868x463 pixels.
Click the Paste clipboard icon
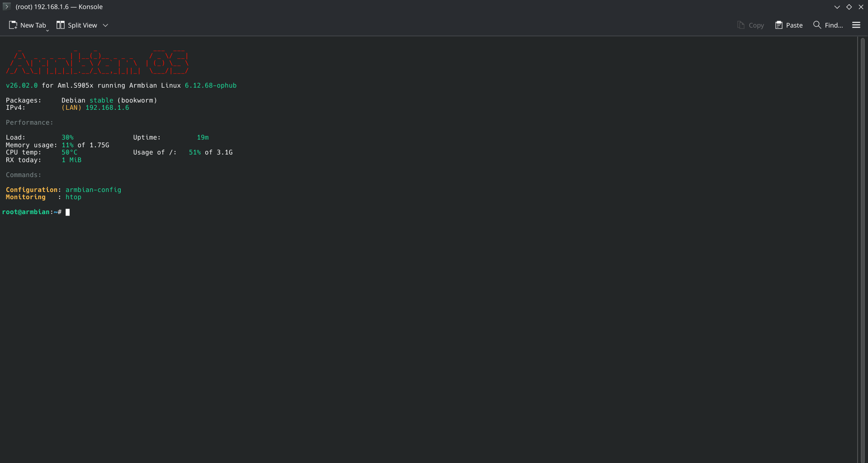[778, 25]
